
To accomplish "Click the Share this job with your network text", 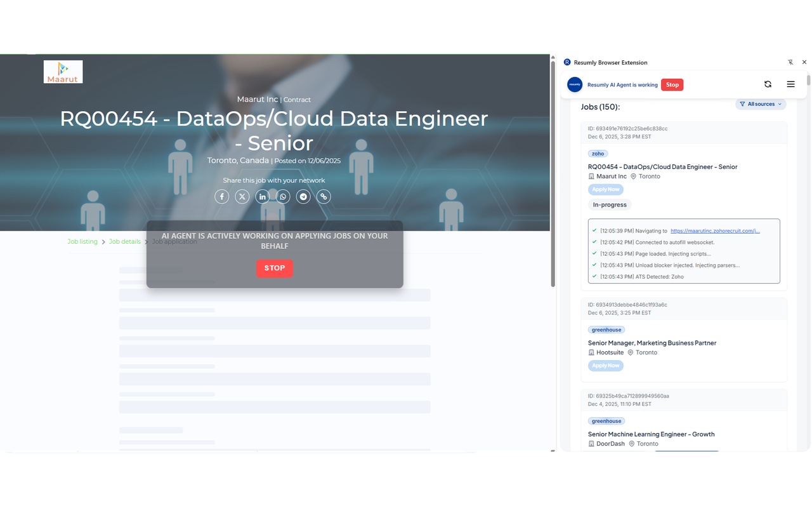I will tap(274, 180).
